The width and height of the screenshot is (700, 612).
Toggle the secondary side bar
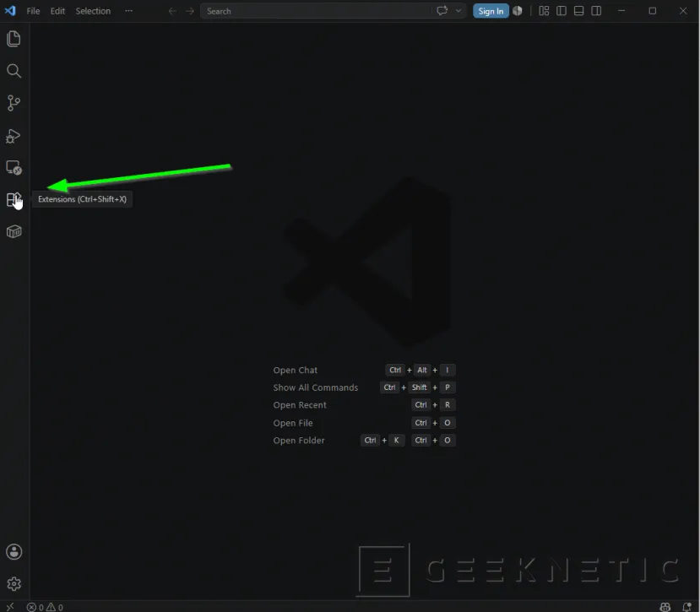[x=596, y=11]
